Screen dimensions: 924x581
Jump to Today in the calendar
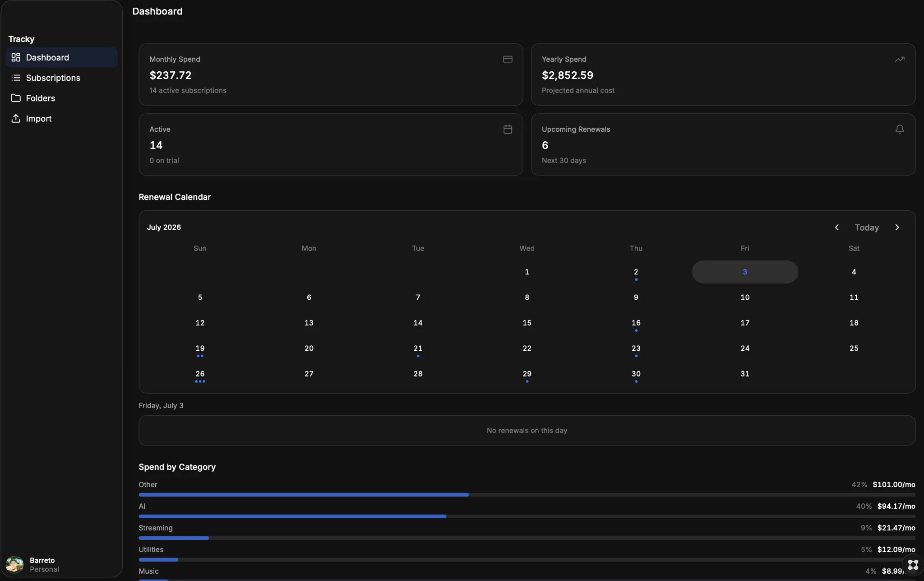click(x=867, y=228)
